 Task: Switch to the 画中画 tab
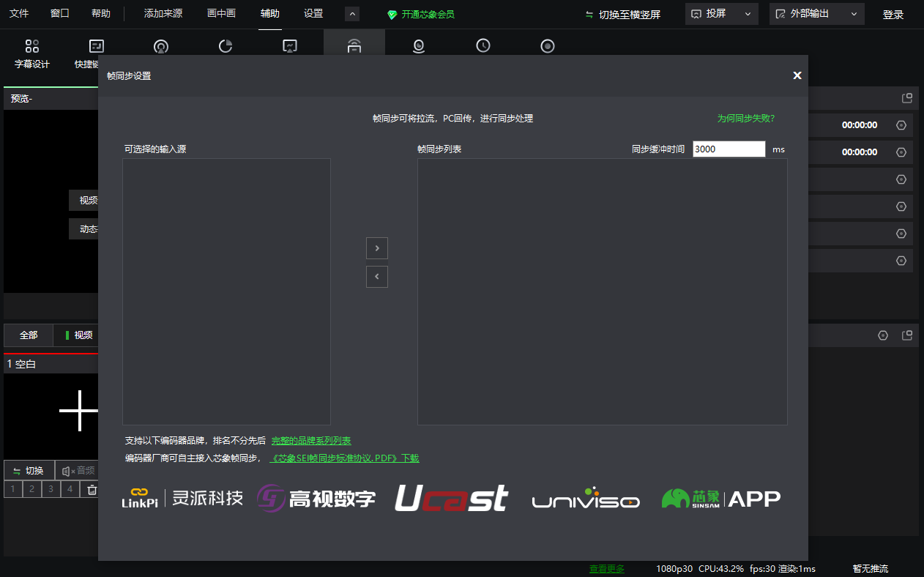point(221,14)
